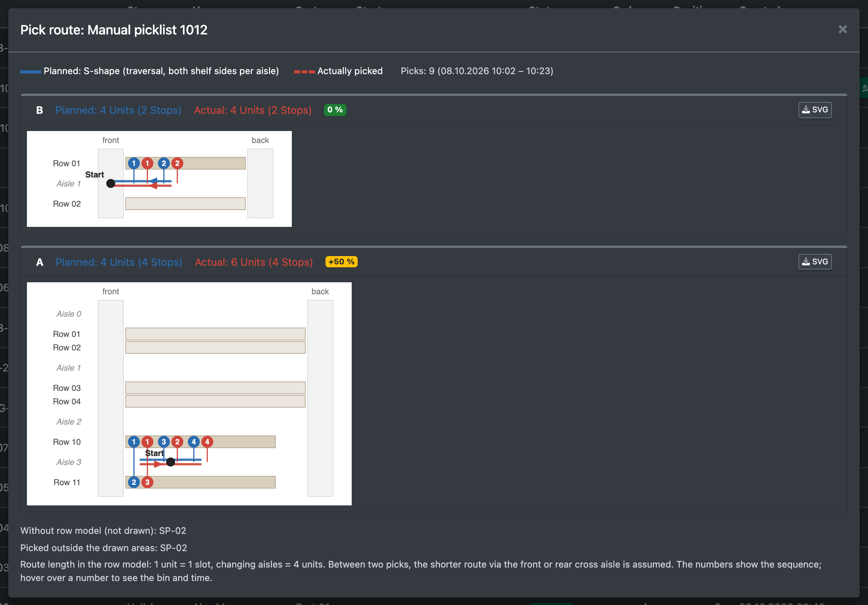
Task: Click 'Aisle 0' label in area A
Action: (68, 314)
